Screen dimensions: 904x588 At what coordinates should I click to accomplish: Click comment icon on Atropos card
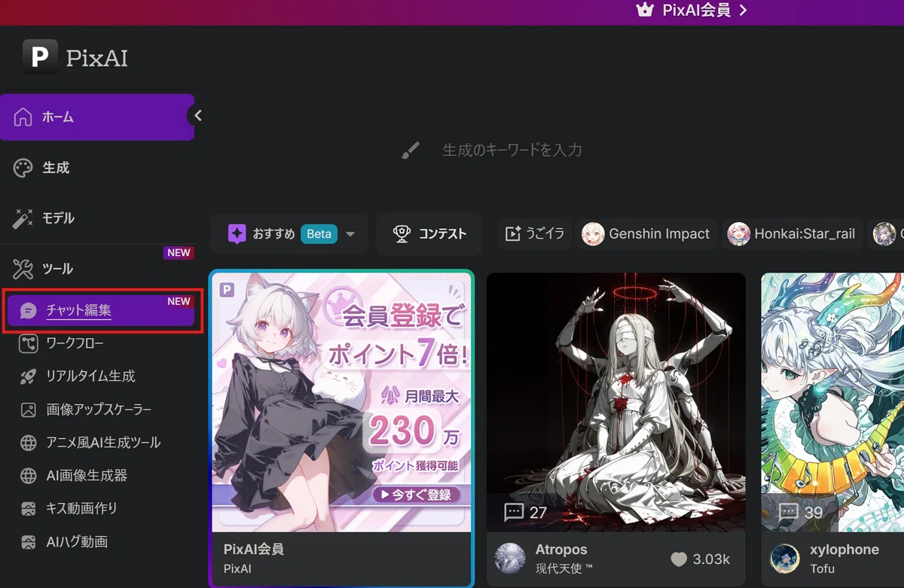tap(514, 513)
